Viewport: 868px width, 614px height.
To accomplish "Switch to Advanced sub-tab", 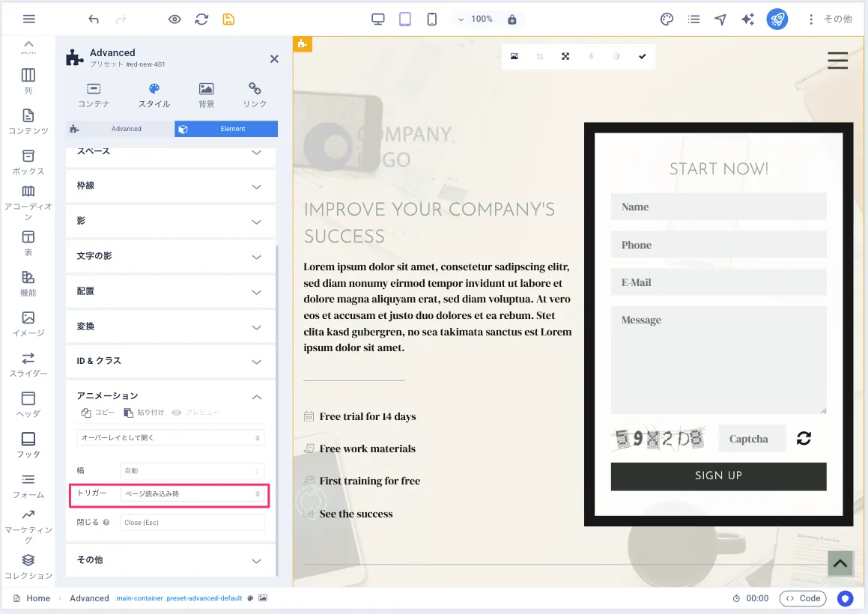I will point(120,129).
